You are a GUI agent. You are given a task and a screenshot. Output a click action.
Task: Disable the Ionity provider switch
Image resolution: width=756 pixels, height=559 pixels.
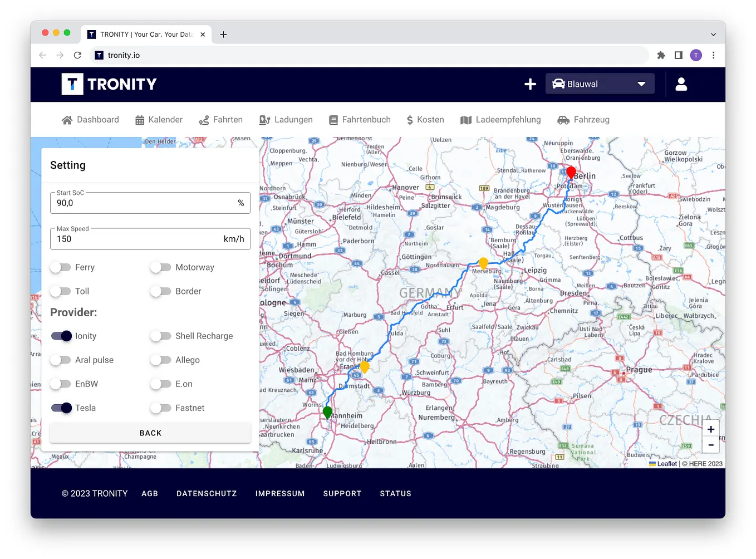click(61, 336)
